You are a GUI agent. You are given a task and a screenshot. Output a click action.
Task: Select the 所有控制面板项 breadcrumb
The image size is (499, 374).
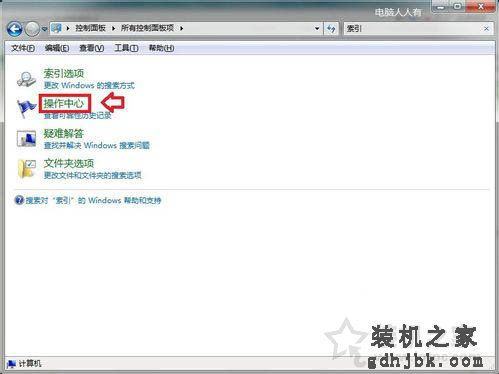147,28
